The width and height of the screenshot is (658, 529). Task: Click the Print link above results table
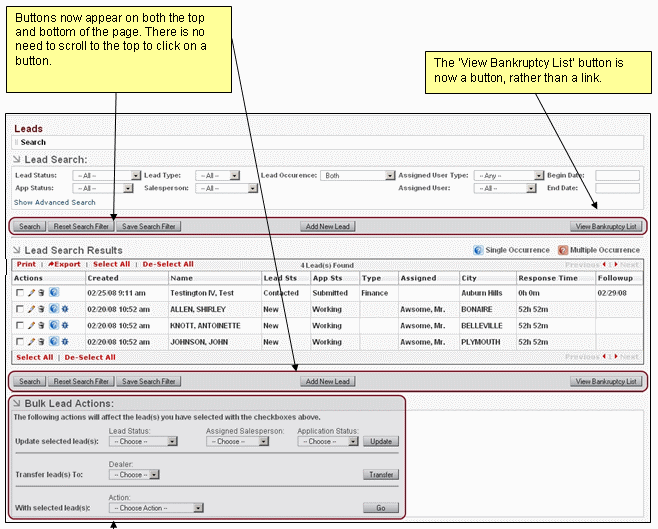pos(26,264)
